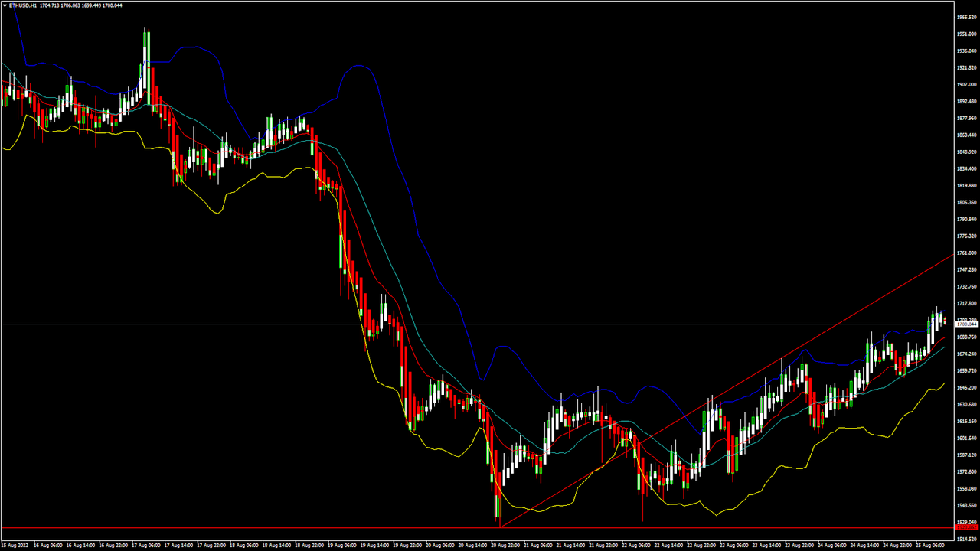This screenshot has width=980, height=551.
Task: Click the 17 Aug 06:00 time label
Action: [147, 546]
